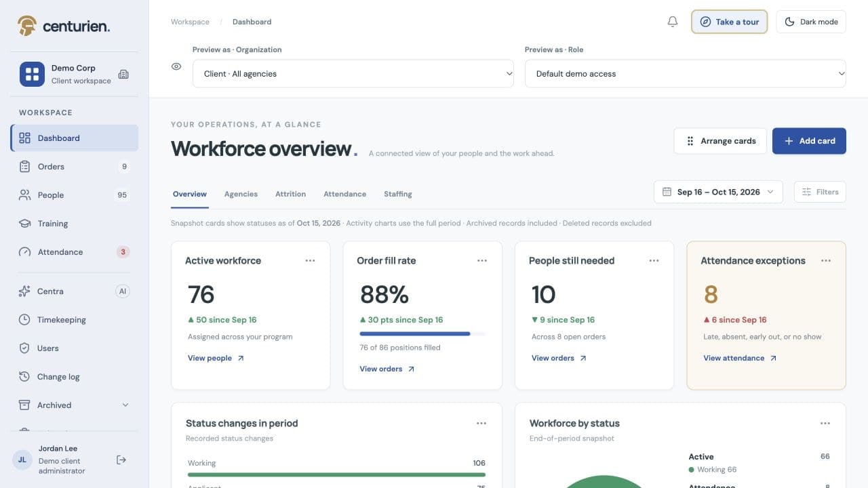The height and width of the screenshot is (488, 868).
Task: Toggle Dark mode
Action: pyautogui.click(x=811, y=22)
